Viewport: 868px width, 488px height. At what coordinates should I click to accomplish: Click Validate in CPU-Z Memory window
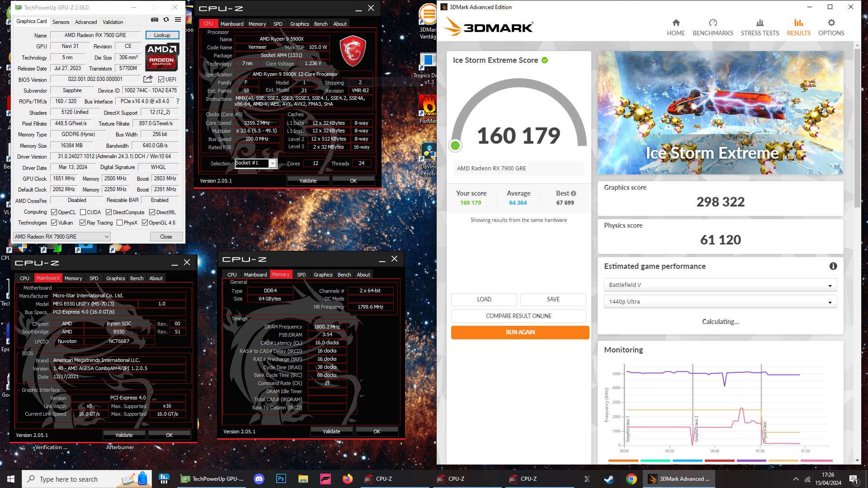[x=331, y=432]
